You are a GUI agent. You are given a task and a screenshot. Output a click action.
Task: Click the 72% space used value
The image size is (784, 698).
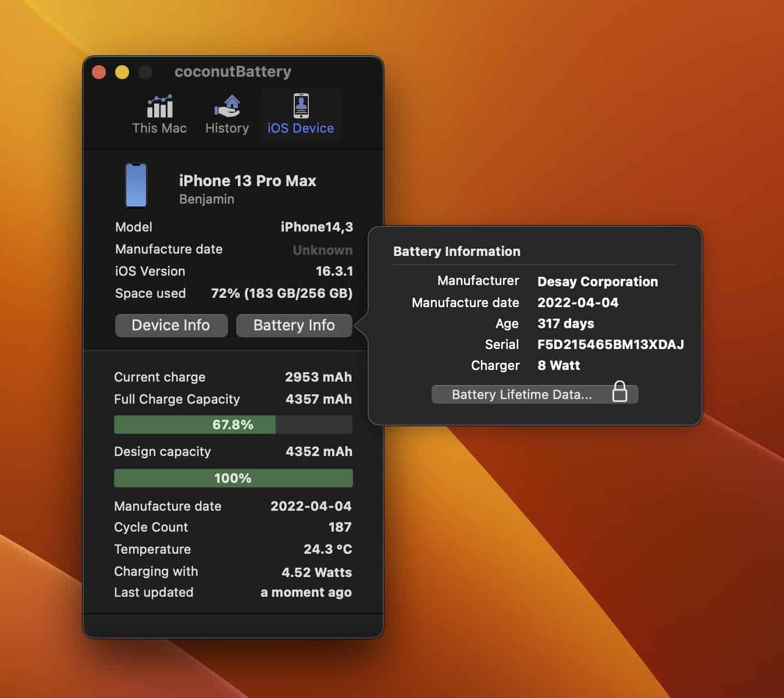pyautogui.click(x=281, y=293)
